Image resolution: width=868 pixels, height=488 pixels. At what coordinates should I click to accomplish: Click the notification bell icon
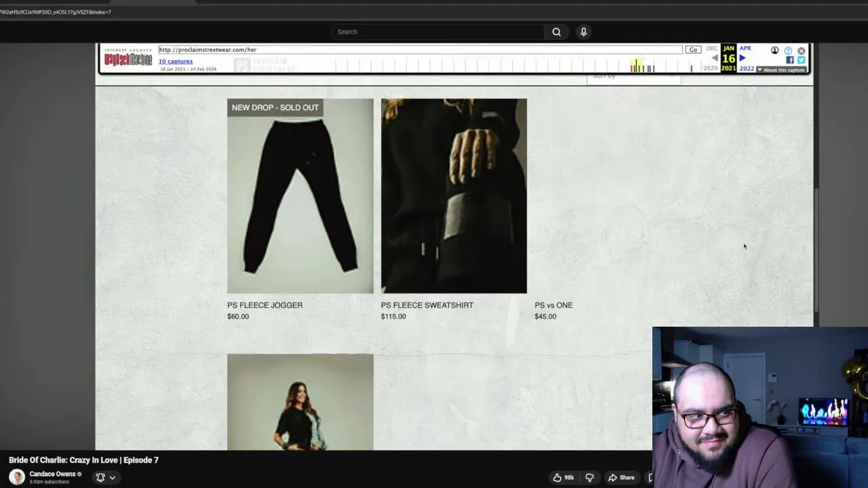point(100,477)
